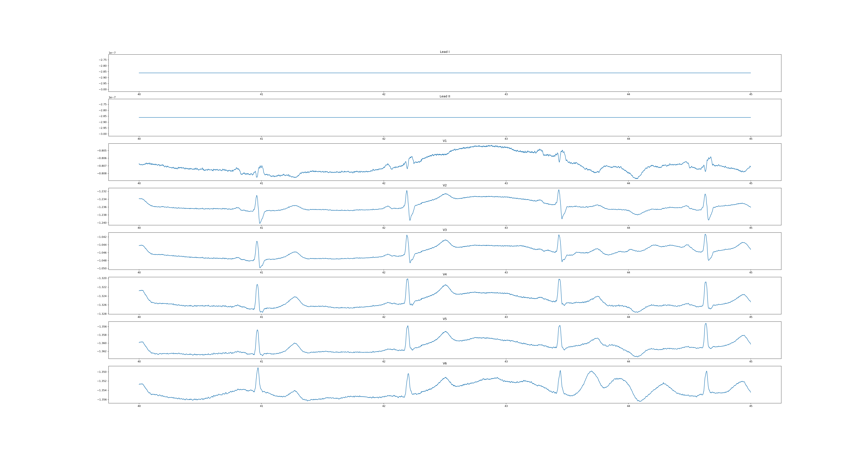Click the −0.805 y-axis label in V1 plot
868x453 pixels.
click(102, 150)
